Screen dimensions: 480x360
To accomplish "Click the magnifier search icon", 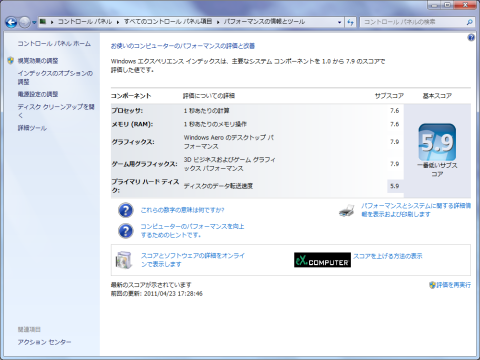I will point(469,22).
